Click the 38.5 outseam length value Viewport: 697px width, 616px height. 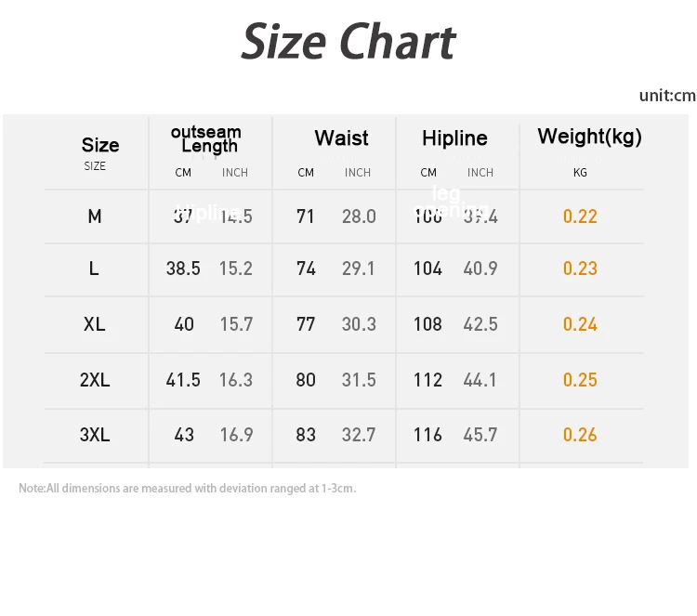(x=183, y=269)
